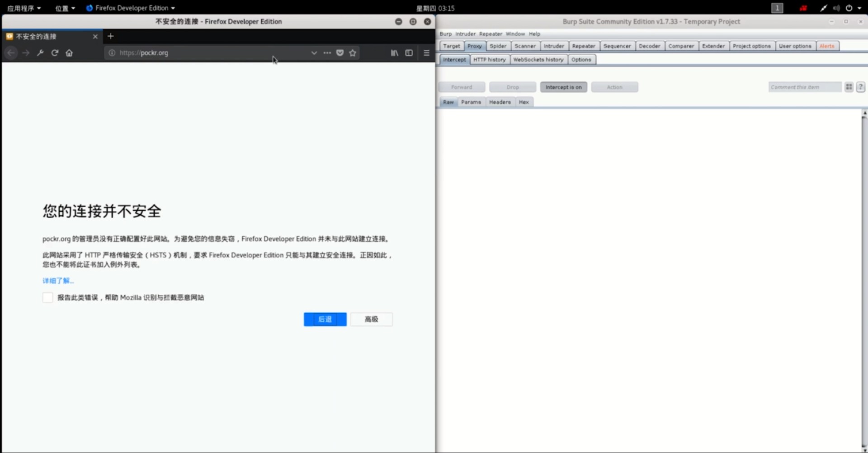The image size is (868, 453).
Task: Open page actions three-dot menu
Action: (327, 53)
